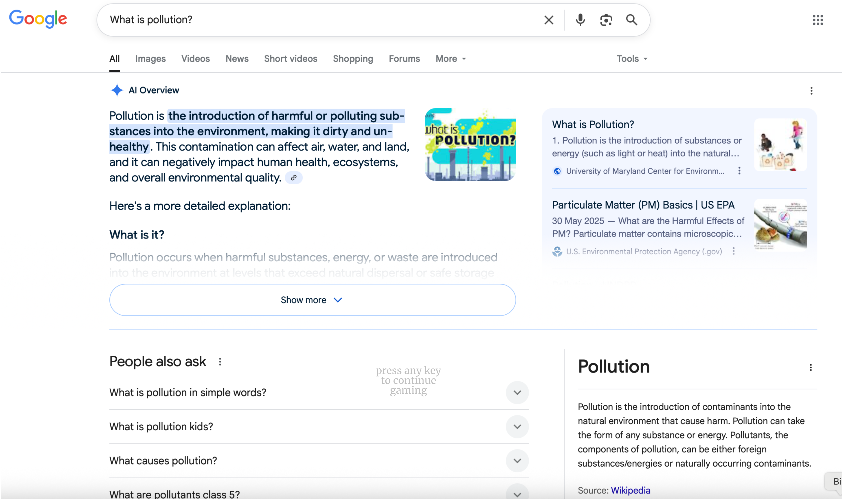Image resolution: width=845 pixels, height=504 pixels.
Task: Open the Tools dropdown
Action: pyautogui.click(x=631, y=59)
